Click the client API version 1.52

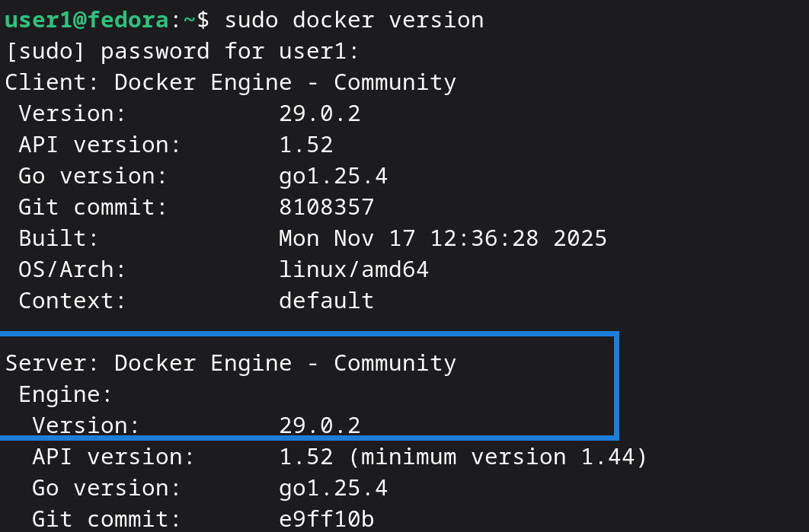pos(306,144)
